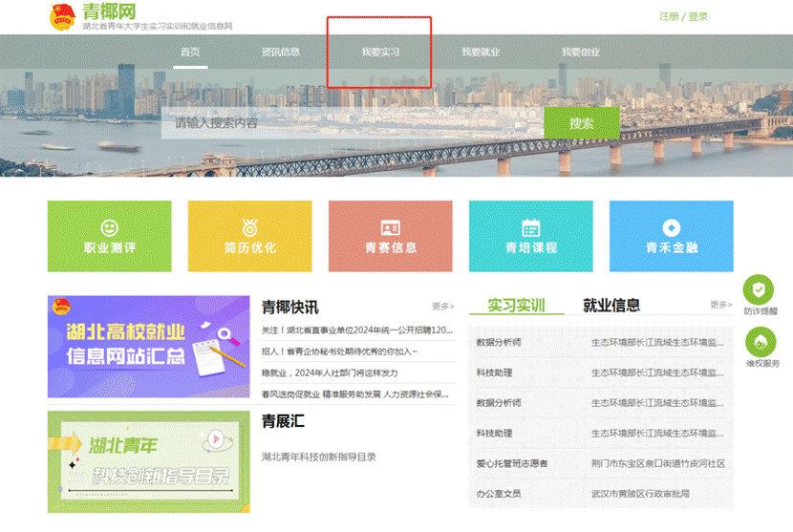This screenshot has height=532, width=793.
Task: Open 青赛信息 ID card tile
Action: [x=391, y=236]
